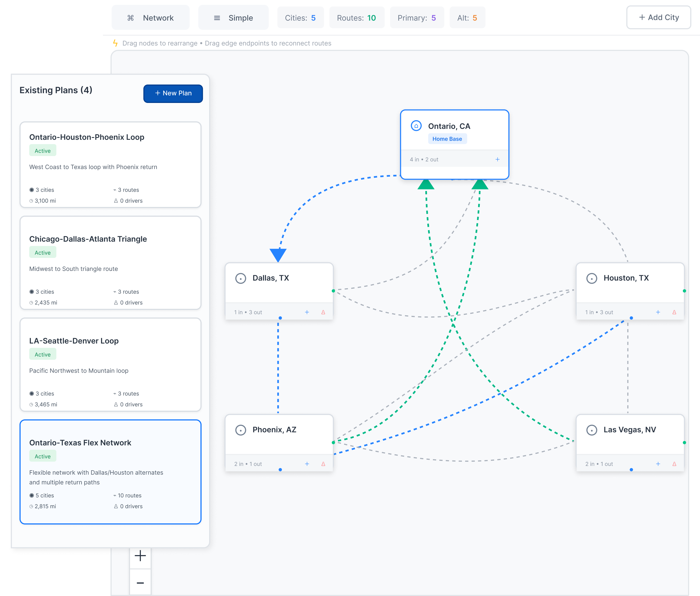The image size is (700, 596).
Task: Click the plus icon on Houston, TX node
Action: point(658,312)
